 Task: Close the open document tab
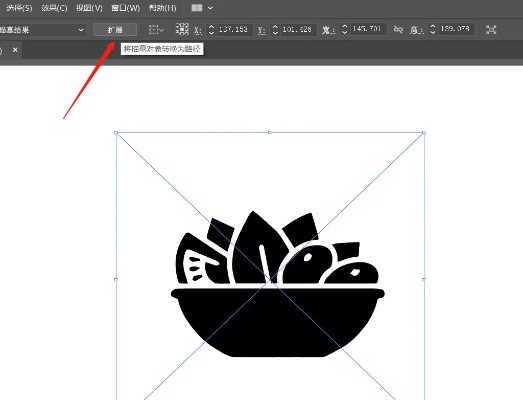(15, 50)
